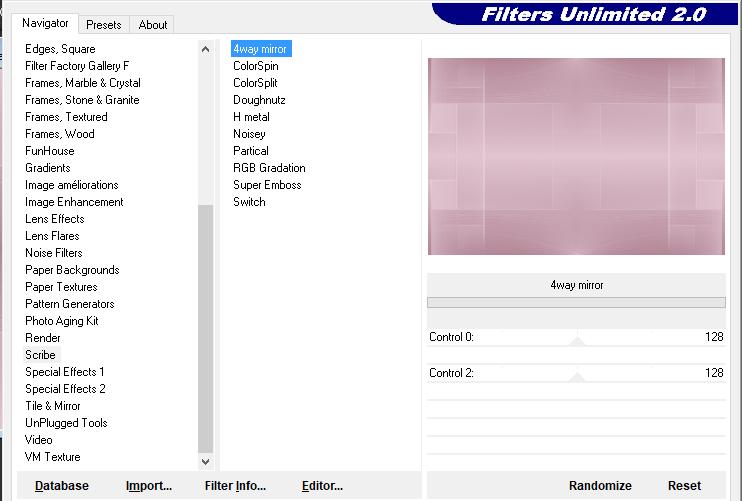Viewport: 742px width, 501px height.
Task: Click the category list scrollbar thumb
Action: [x=205, y=329]
